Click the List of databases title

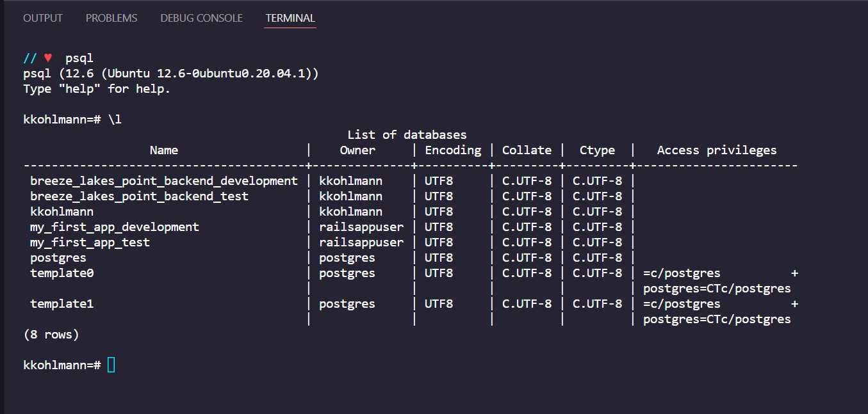coord(407,135)
